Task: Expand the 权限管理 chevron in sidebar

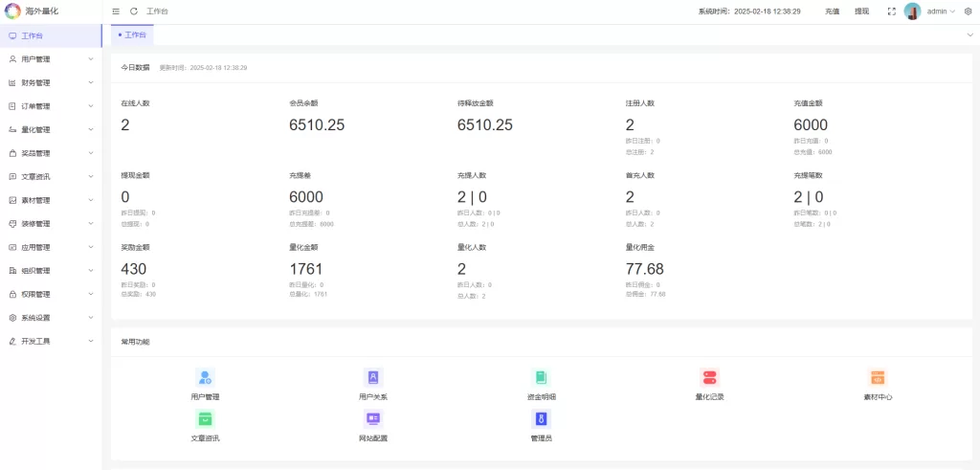Action: (x=91, y=295)
